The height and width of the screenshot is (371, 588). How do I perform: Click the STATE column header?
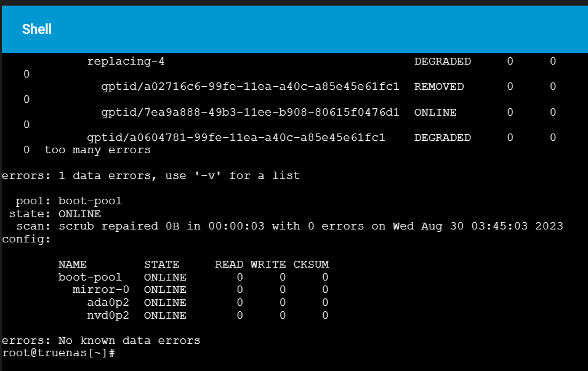pos(162,264)
